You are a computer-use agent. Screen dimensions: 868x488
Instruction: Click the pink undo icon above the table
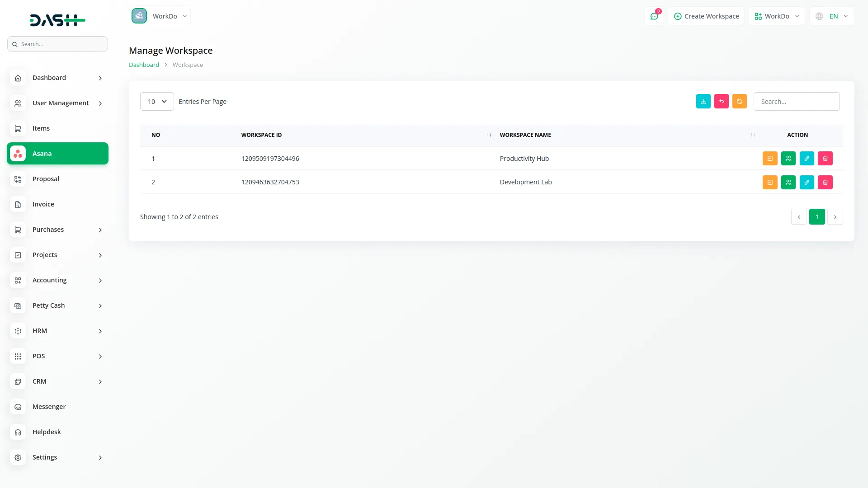coord(721,101)
